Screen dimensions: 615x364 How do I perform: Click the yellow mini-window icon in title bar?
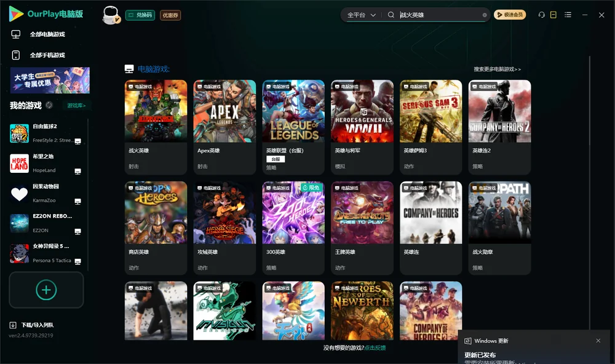click(553, 15)
